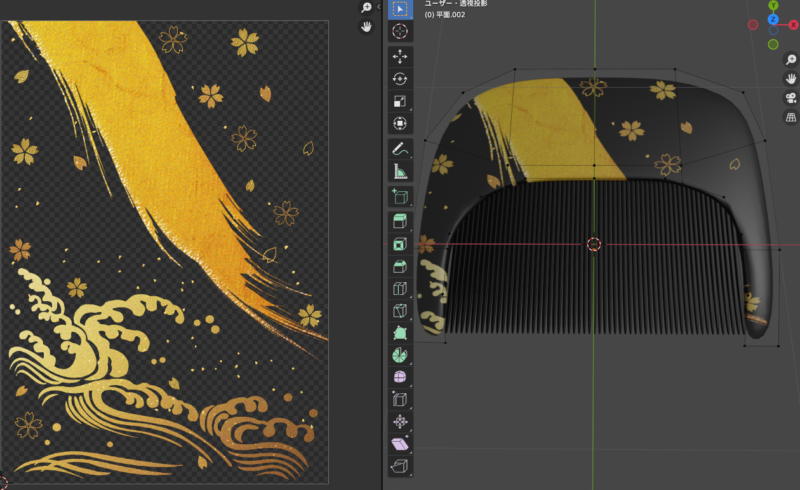Activate the Shrink/Fatten tool
The width and height of the screenshot is (800, 490).
[400, 422]
